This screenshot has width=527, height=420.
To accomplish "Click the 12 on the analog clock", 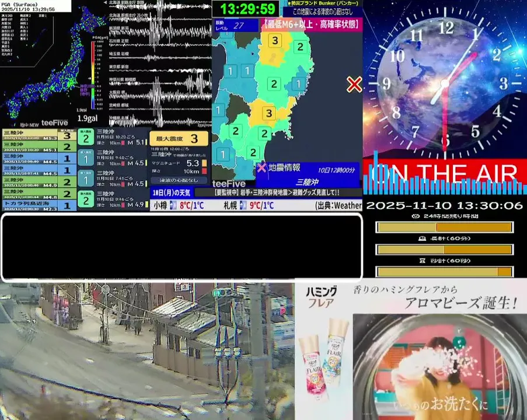I will [446, 27].
